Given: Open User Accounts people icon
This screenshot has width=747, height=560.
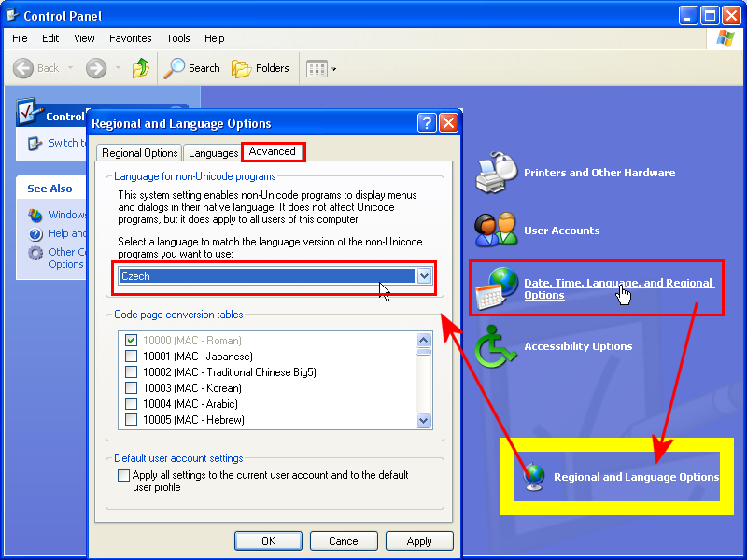Looking at the screenshot, I should pyautogui.click(x=496, y=230).
